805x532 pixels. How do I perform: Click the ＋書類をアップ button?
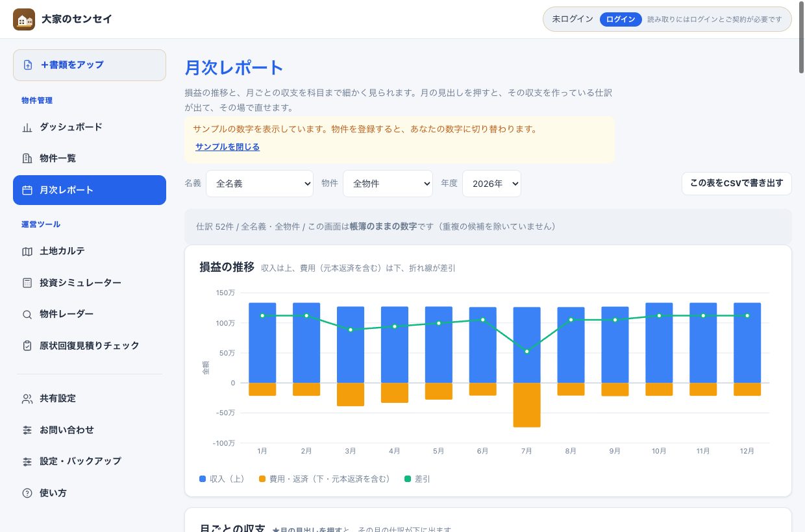pos(90,65)
